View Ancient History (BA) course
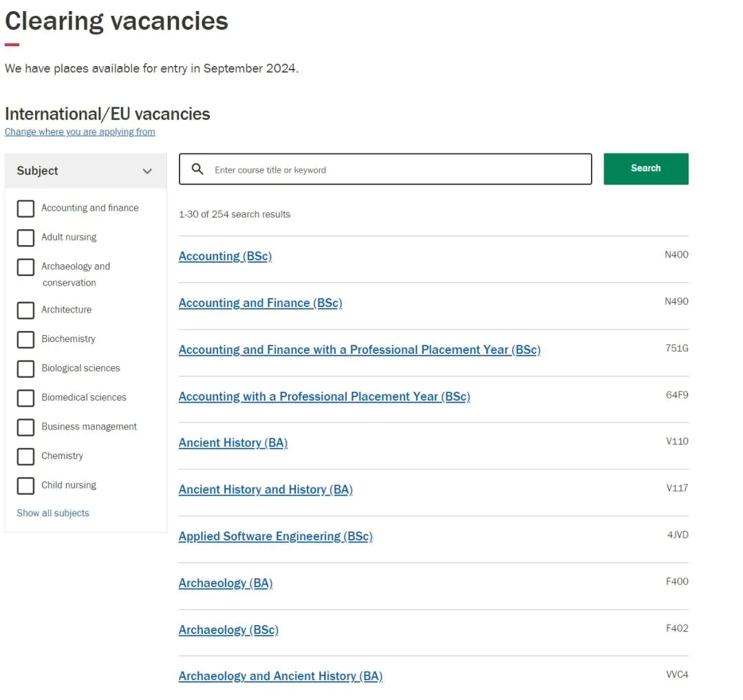This screenshot has height=700, width=743. point(233,443)
